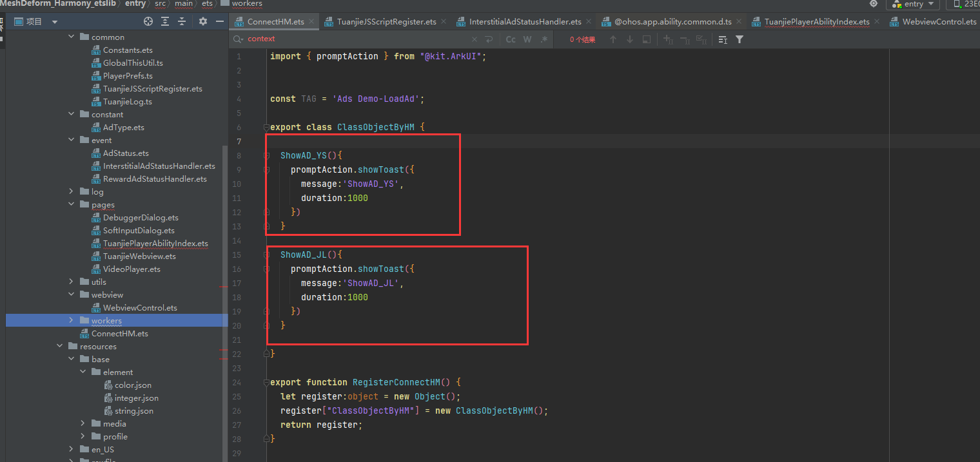980x462 pixels.
Task: Close the TuanjieJSScriptRegister.ets tab
Action: tap(444, 21)
